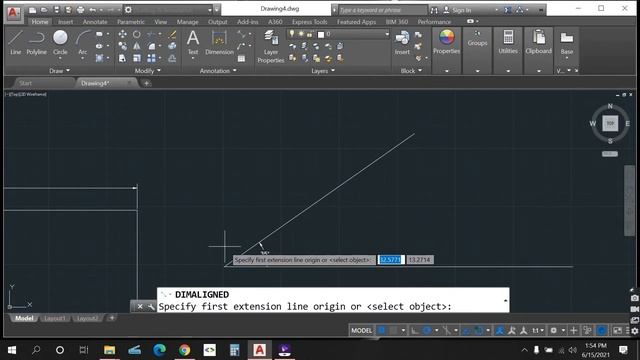Toggle polar tracking in status bar

click(427, 330)
